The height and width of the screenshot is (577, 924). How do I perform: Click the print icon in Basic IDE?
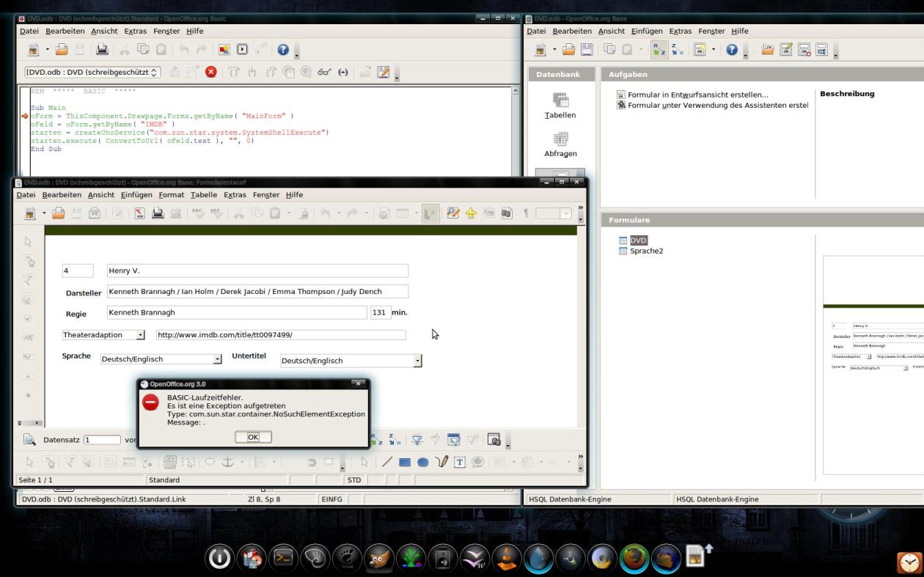pos(102,50)
